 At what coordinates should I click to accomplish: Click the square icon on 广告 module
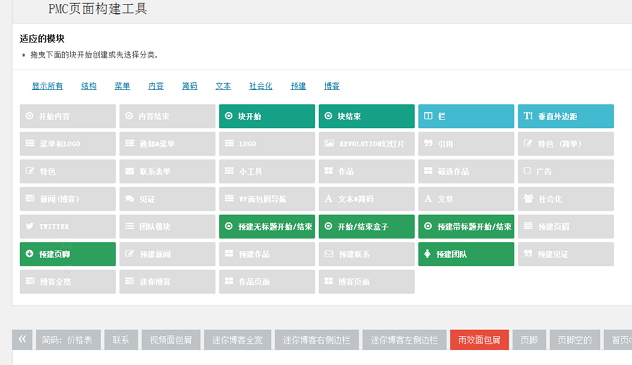[x=527, y=171]
